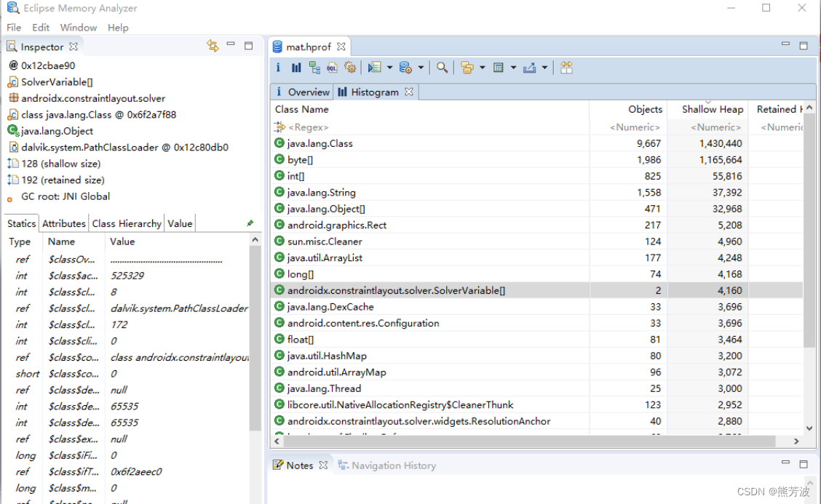The image size is (821, 504).
Task: Switch to the Statics tab
Action: tap(20, 223)
